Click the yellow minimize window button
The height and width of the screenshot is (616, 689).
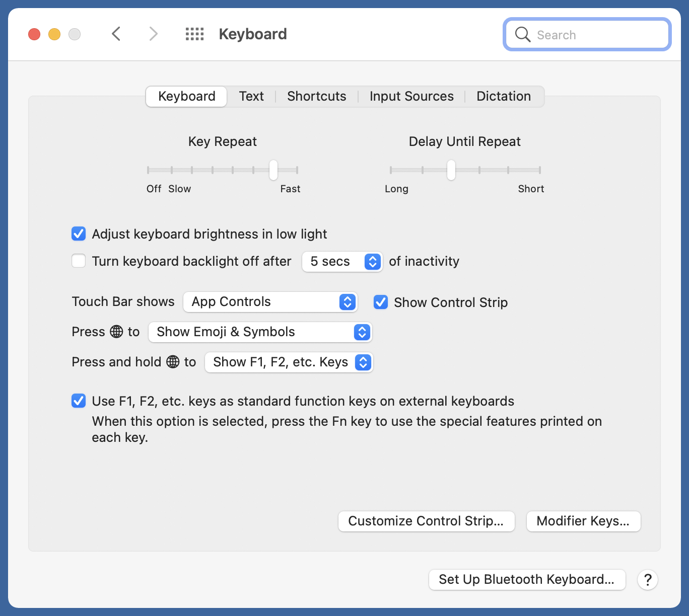(x=54, y=34)
